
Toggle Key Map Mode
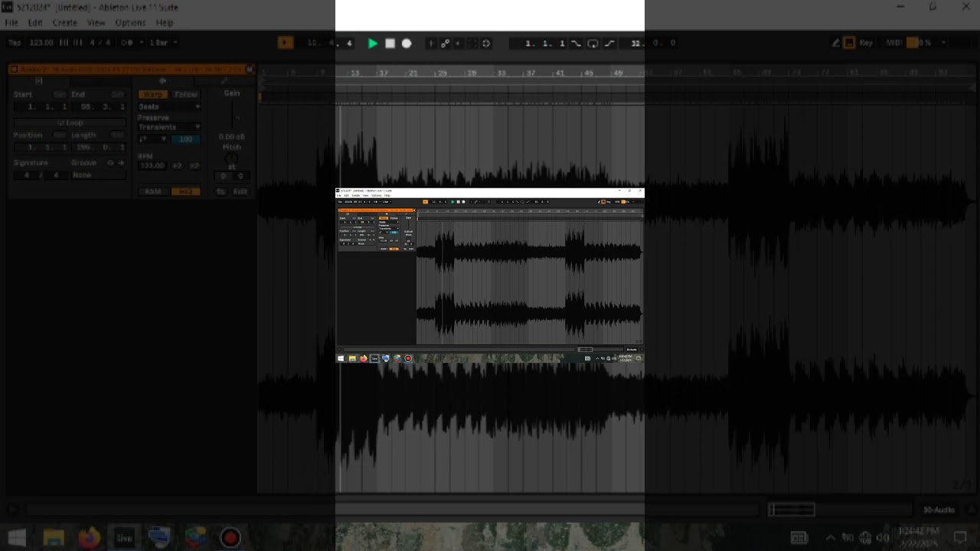click(866, 43)
